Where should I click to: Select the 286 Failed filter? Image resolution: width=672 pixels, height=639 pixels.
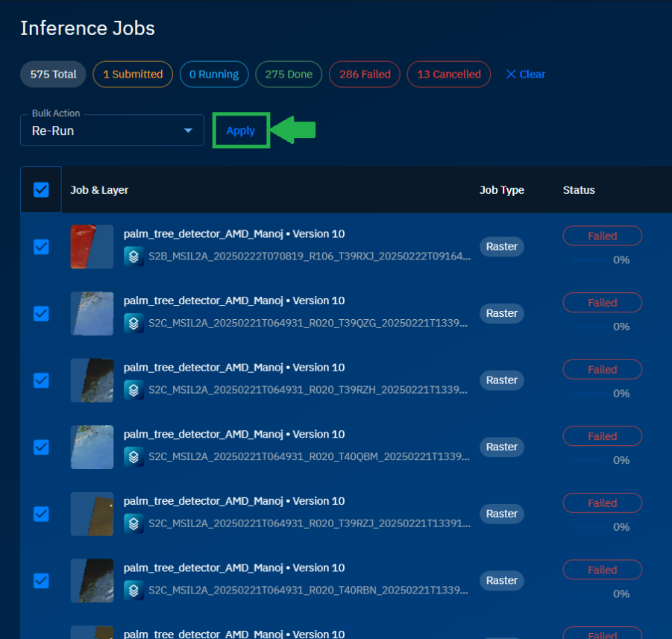coord(364,74)
